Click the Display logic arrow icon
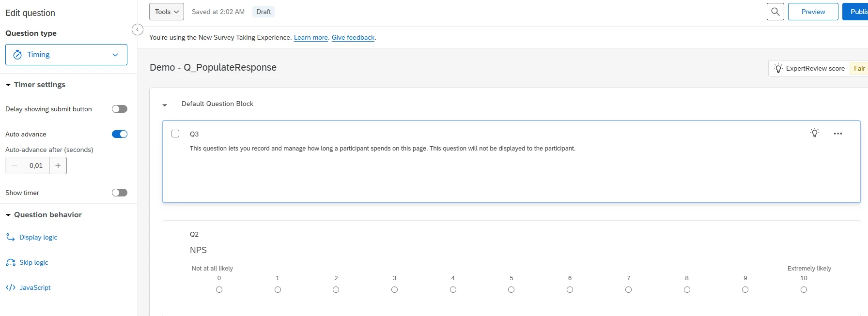Viewport: 868px width, 316px height. tap(10, 237)
